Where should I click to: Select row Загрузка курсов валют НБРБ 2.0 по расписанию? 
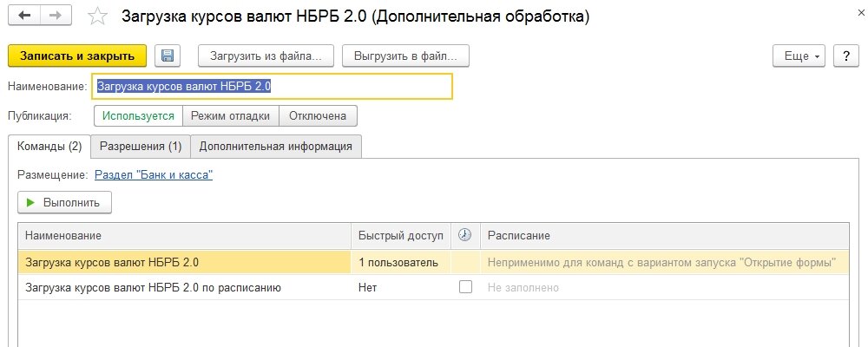[x=433, y=288]
